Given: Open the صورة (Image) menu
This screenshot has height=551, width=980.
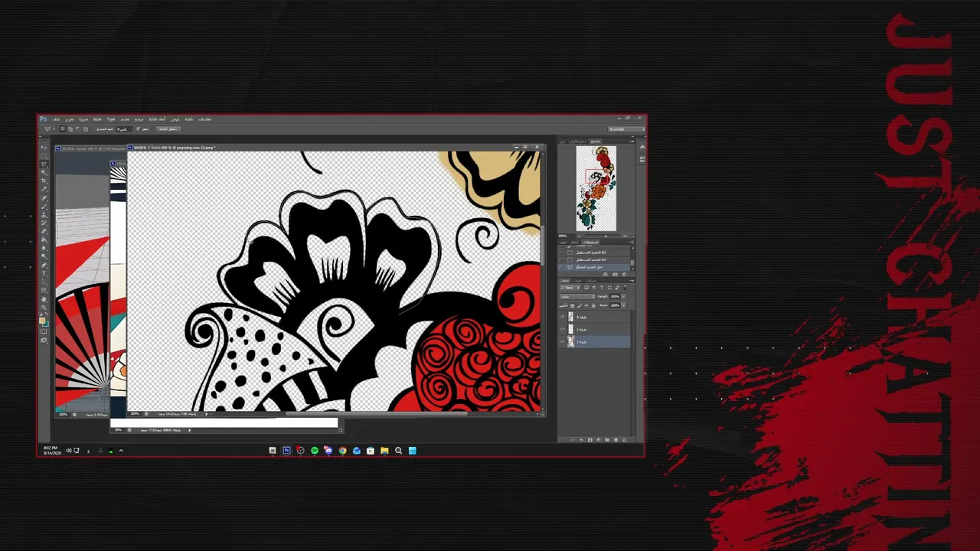Looking at the screenshot, I should (x=83, y=119).
